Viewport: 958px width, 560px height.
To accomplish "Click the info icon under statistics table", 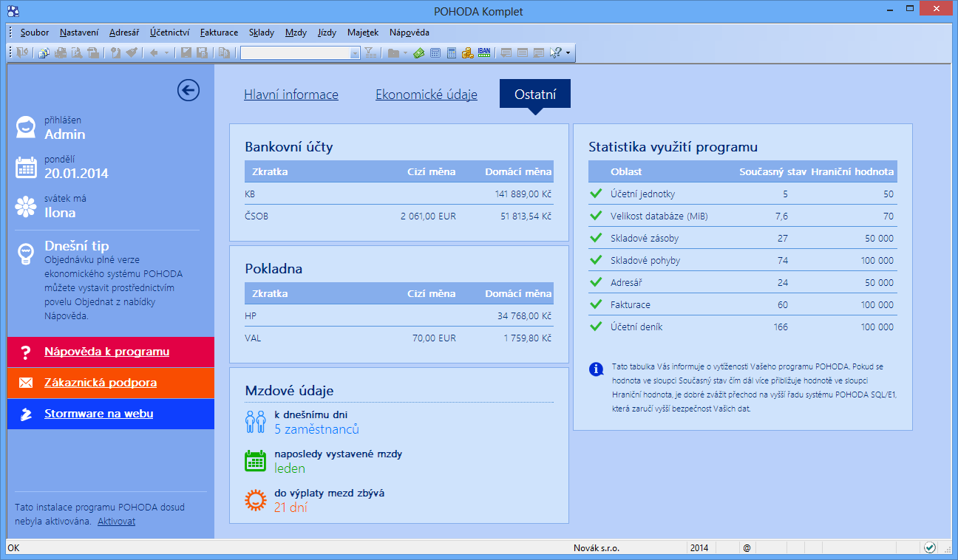I will click(x=596, y=369).
